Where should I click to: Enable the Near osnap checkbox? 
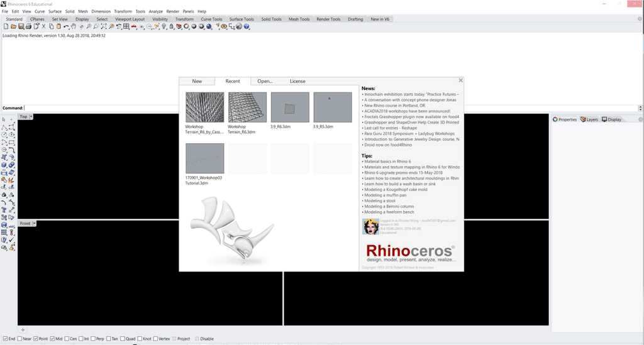click(19, 339)
